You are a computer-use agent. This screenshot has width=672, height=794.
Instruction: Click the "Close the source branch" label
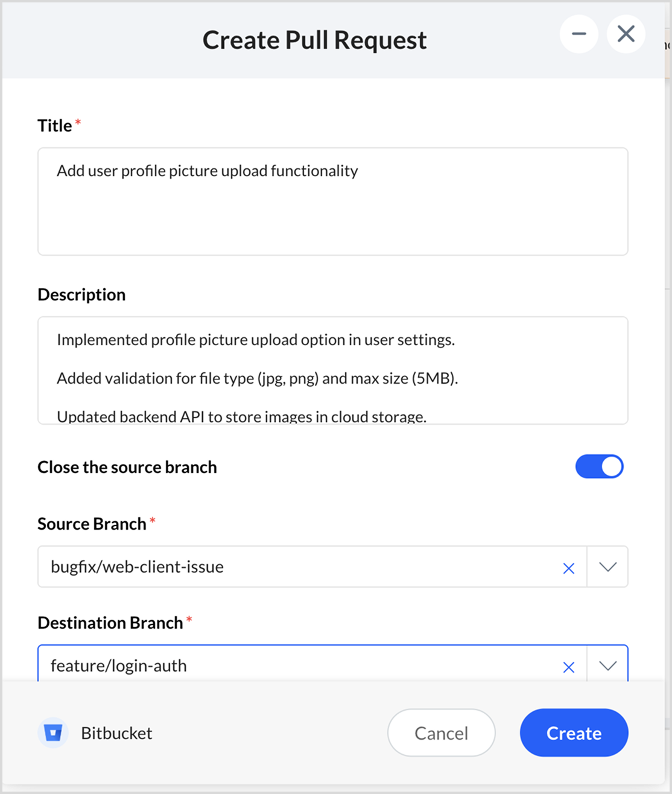click(x=127, y=468)
